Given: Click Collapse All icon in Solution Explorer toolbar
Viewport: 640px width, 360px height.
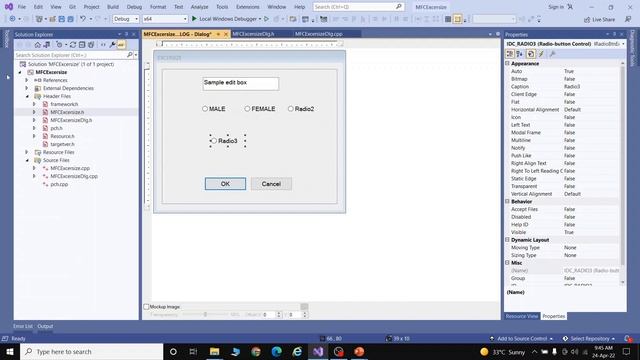Looking at the screenshot, I should point(82,44).
